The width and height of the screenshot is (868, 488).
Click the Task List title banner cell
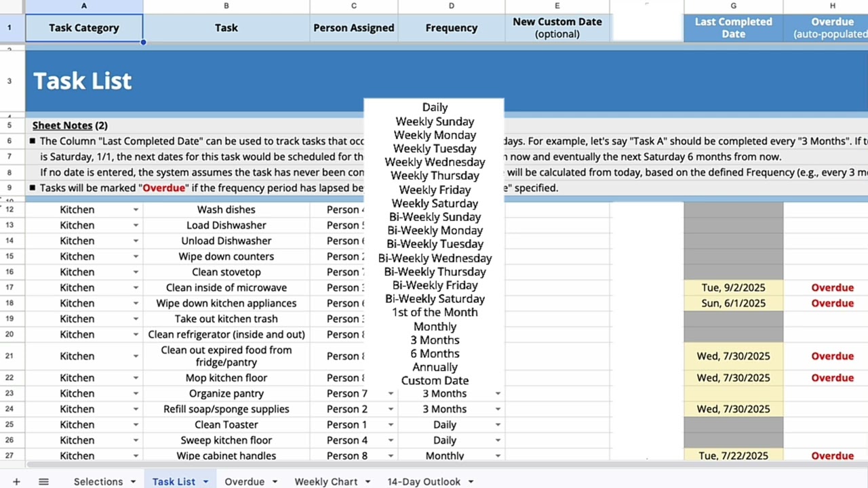pyautogui.click(x=447, y=81)
